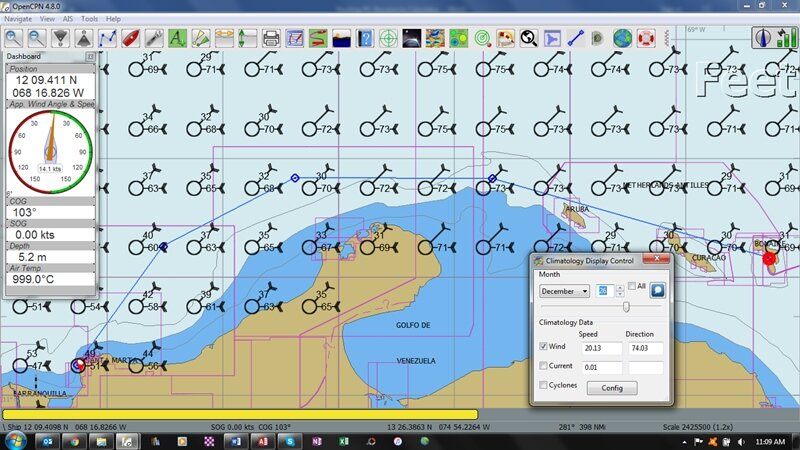Open the globe magnifier search icon
The width and height of the screenshot is (800, 450).
point(529,38)
